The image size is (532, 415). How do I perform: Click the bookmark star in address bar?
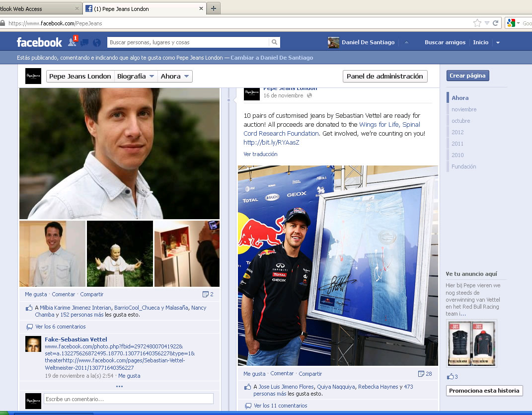point(477,23)
